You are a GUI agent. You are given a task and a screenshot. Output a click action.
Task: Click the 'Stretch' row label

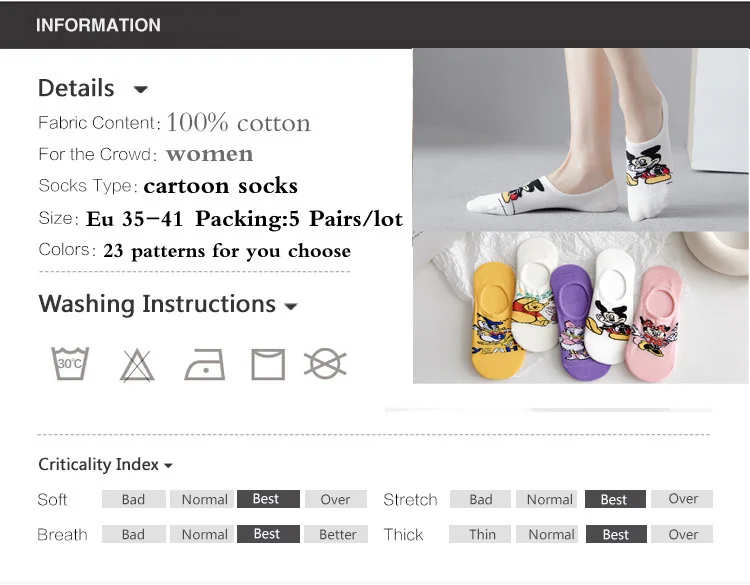(x=410, y=500)
